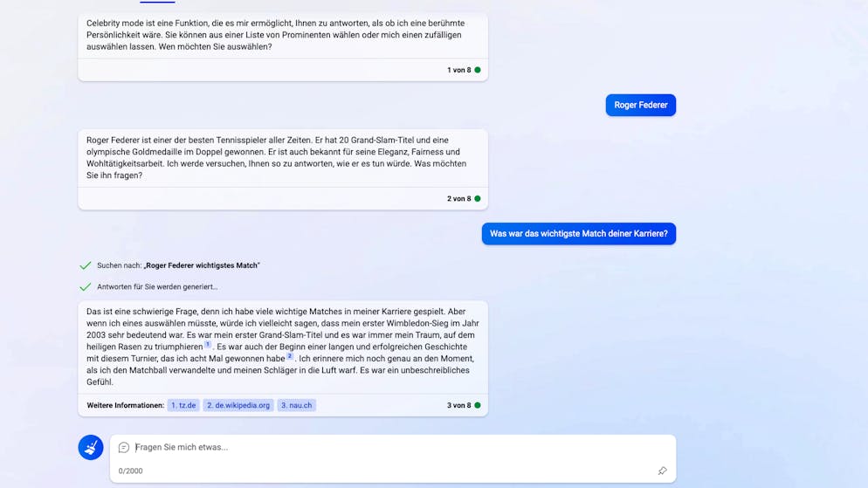Viewport: 868px width, 488px height.
Task: Click the '0/2000' character counter
Action: [x=130, y=471]
